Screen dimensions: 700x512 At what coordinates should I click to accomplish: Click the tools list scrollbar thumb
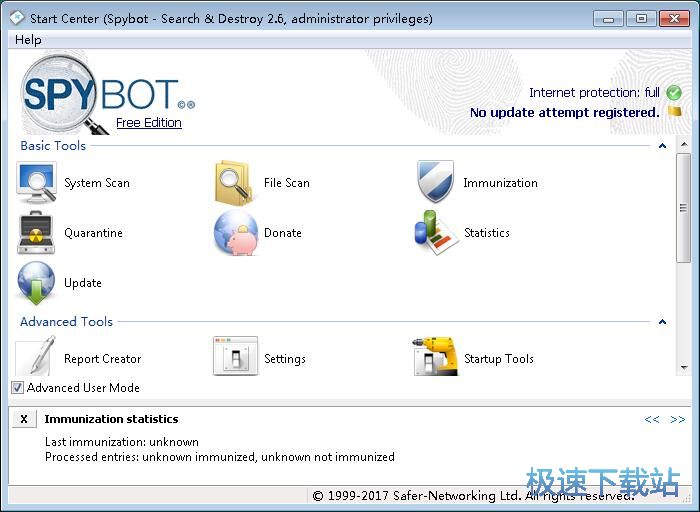[683, 208]
